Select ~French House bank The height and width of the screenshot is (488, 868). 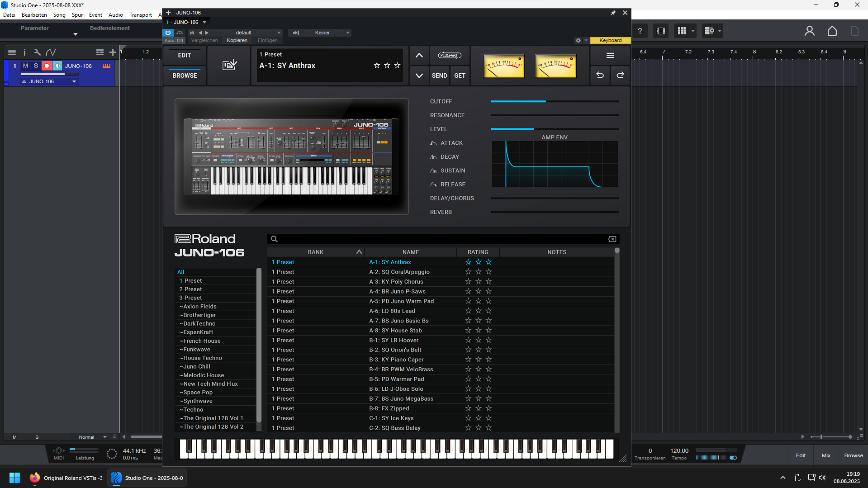coord(216,341)
